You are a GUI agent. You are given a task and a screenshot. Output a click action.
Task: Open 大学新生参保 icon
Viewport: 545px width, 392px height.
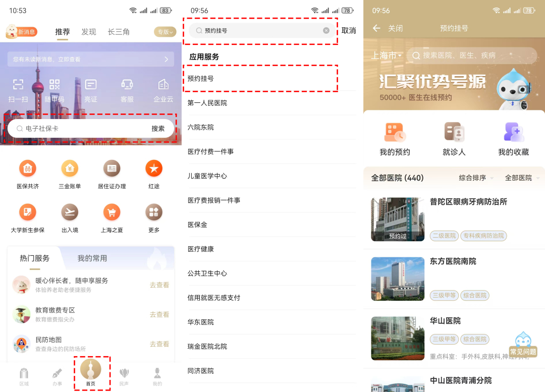28,212
